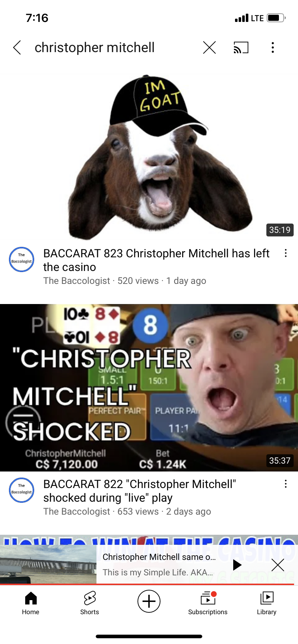Clear the search query with X icon

209,47
